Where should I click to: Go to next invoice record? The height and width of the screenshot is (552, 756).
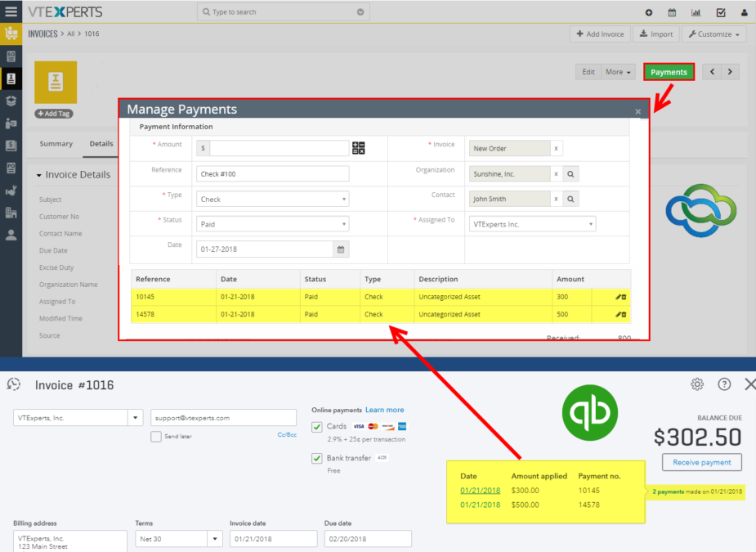(730, 72)
